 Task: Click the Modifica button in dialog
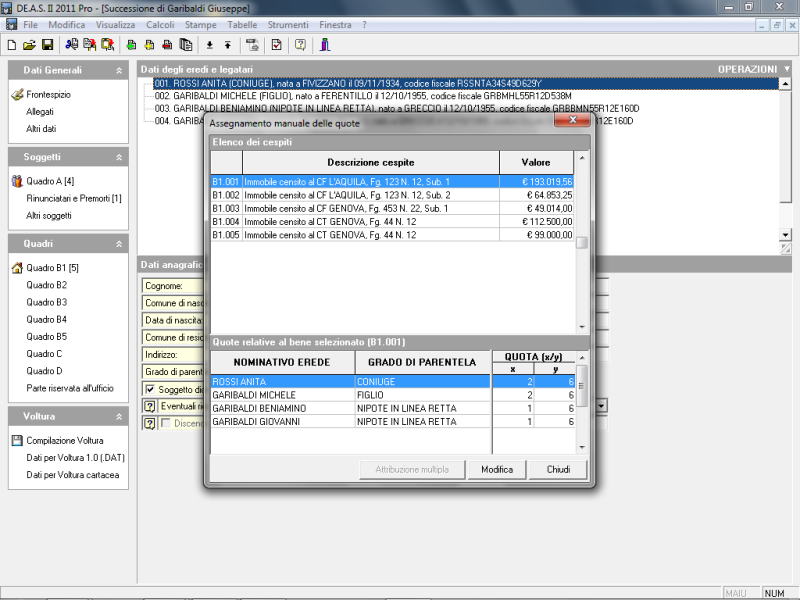click(497, 469)
